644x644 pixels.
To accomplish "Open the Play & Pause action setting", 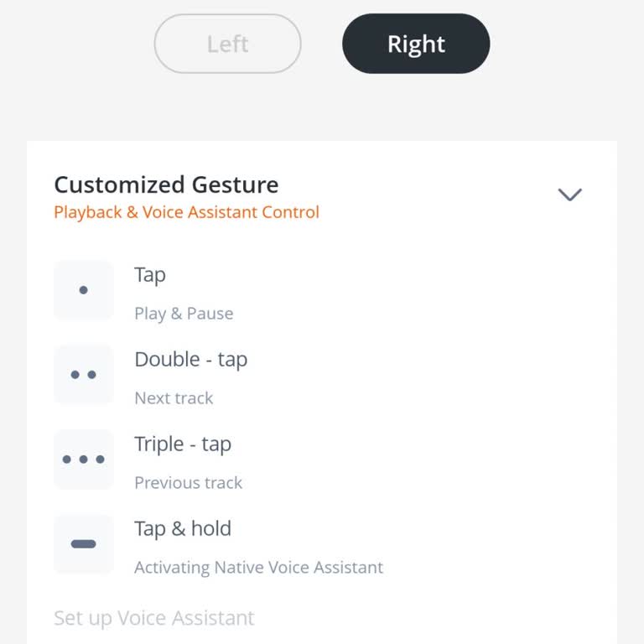I will click(184, 314).
